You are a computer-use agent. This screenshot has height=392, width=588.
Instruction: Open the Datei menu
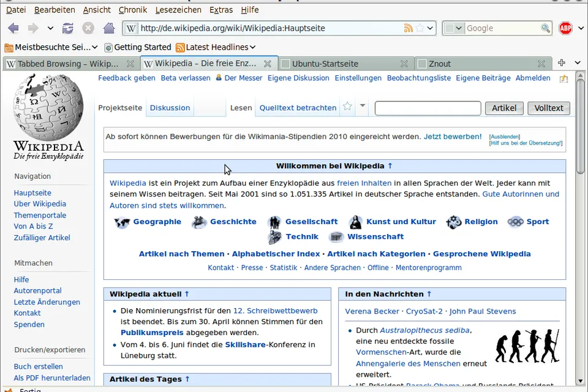(x=16, y=10)
